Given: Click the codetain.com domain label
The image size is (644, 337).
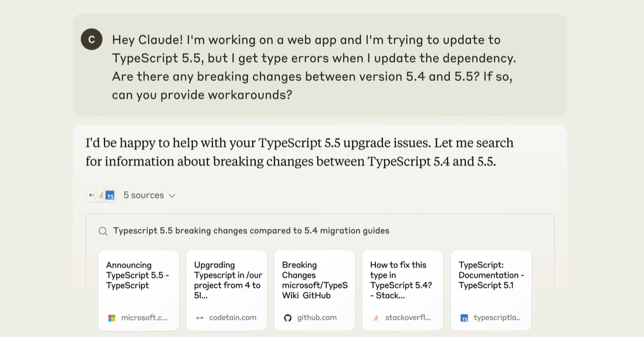Looking at the screenshot, I should pyautogui.click(x=232, y=318).
